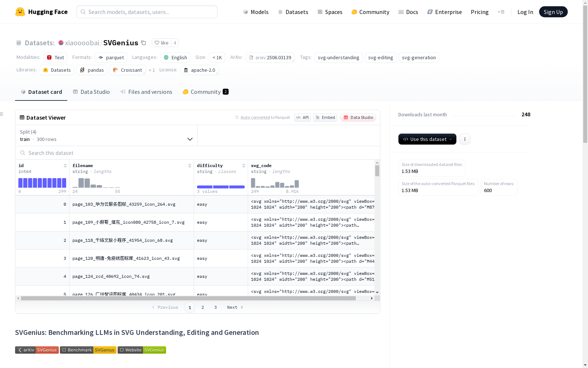Click the svg-understanding tag
This screenshot has width=588, height=368.
tap(338, 57)
